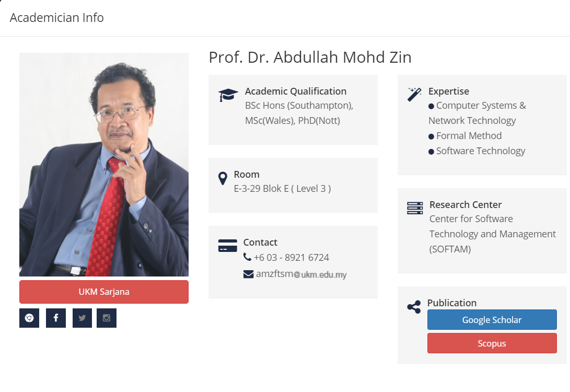The width and height of the screenshot is (570, 392).
Task: Click the Prof. Dr. Abdullah Mohd Zin heading
Action: pos(310,57)
